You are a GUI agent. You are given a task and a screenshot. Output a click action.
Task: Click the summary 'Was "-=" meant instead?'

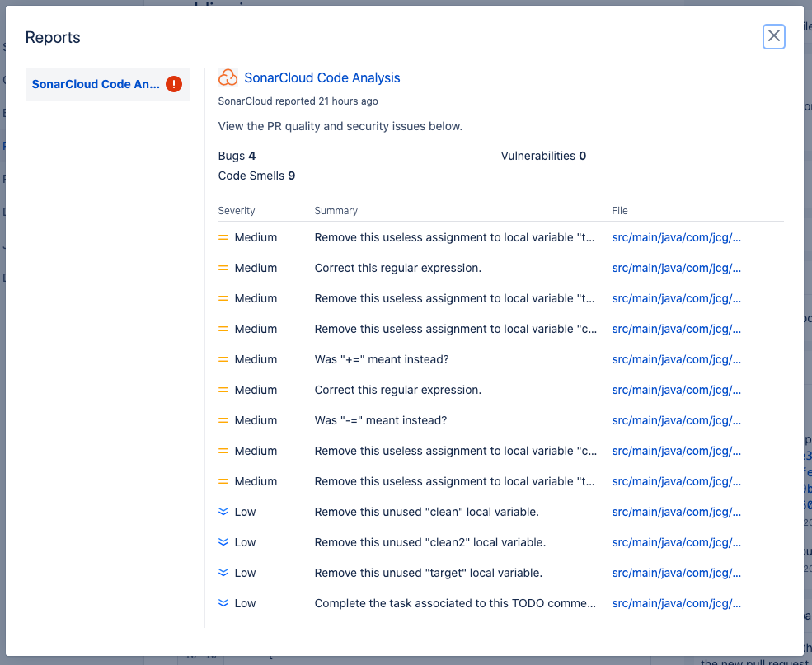click(x=381, y=420)
